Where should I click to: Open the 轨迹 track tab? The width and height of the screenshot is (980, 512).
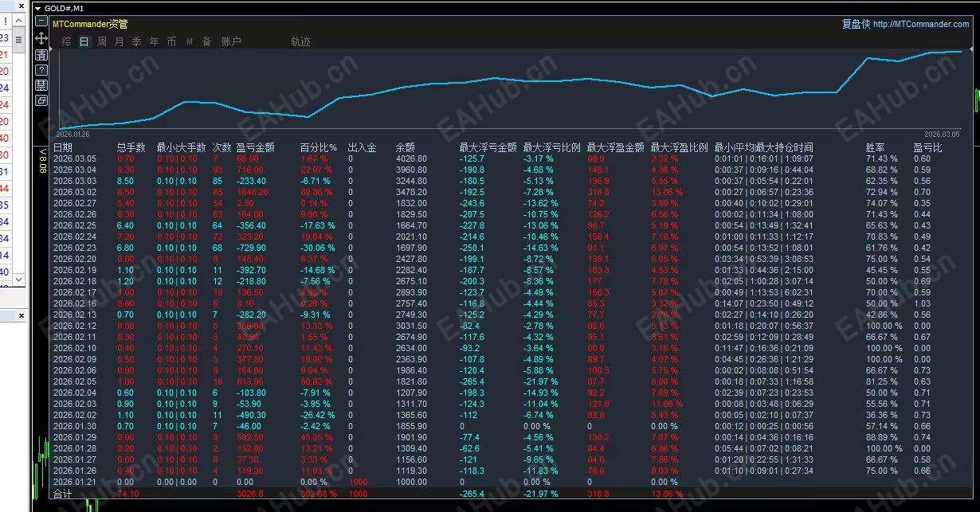301,41
